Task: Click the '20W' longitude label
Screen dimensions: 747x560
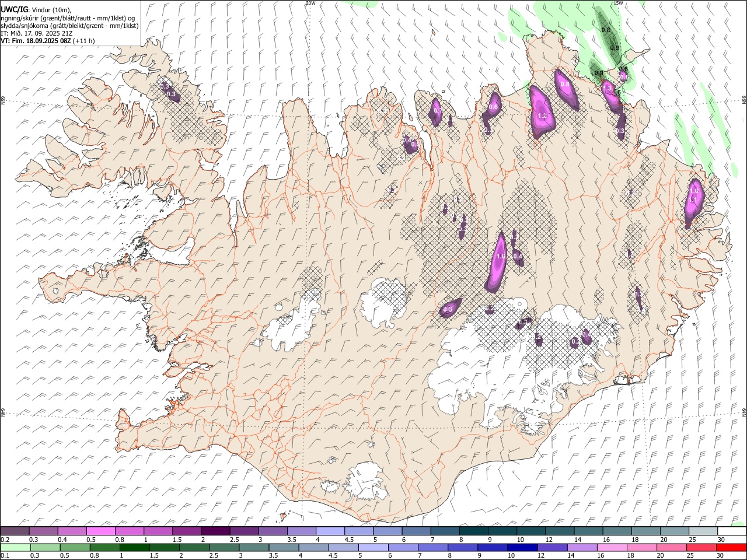Action: 310,3
